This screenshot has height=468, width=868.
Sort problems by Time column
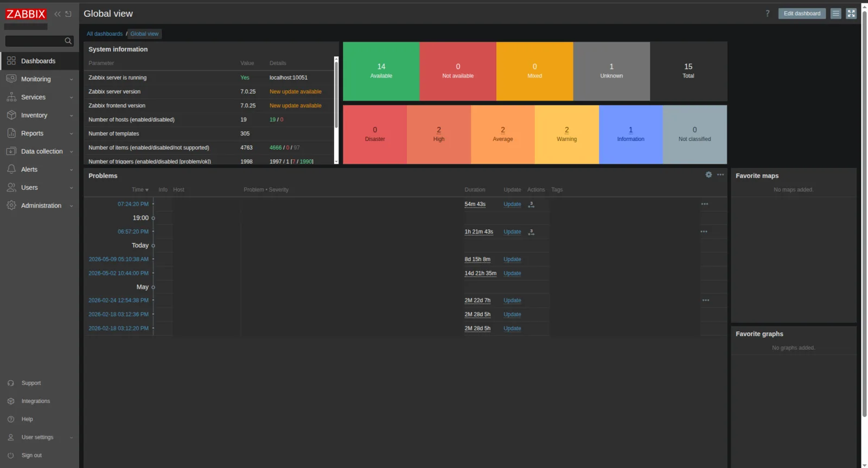pos(140,190)
